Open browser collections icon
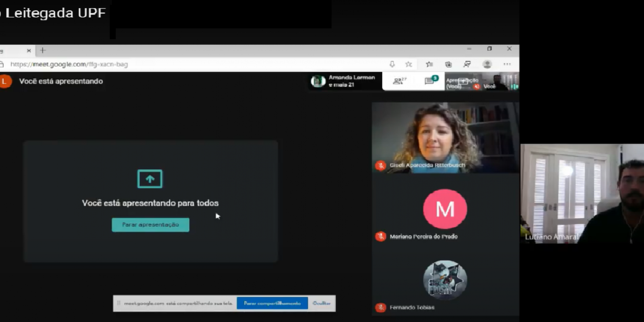Image resolution: width=644 pixels, height=322 pixels. point(448,64)
